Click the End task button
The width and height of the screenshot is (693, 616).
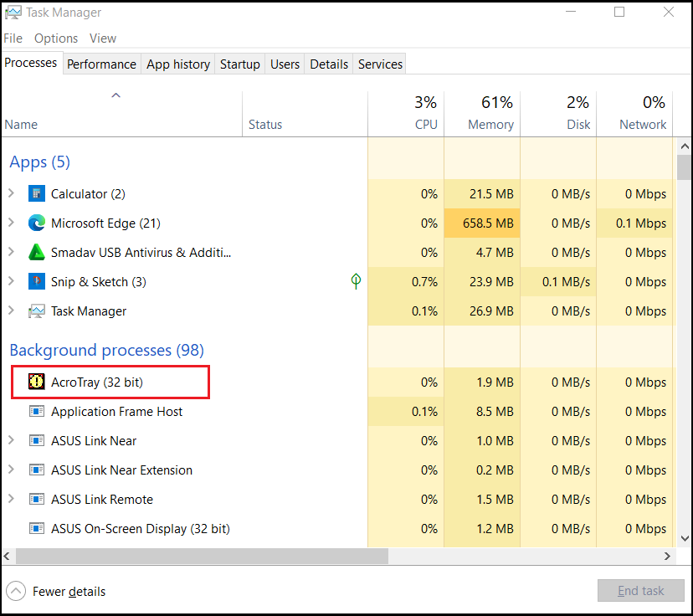point(641,590)
